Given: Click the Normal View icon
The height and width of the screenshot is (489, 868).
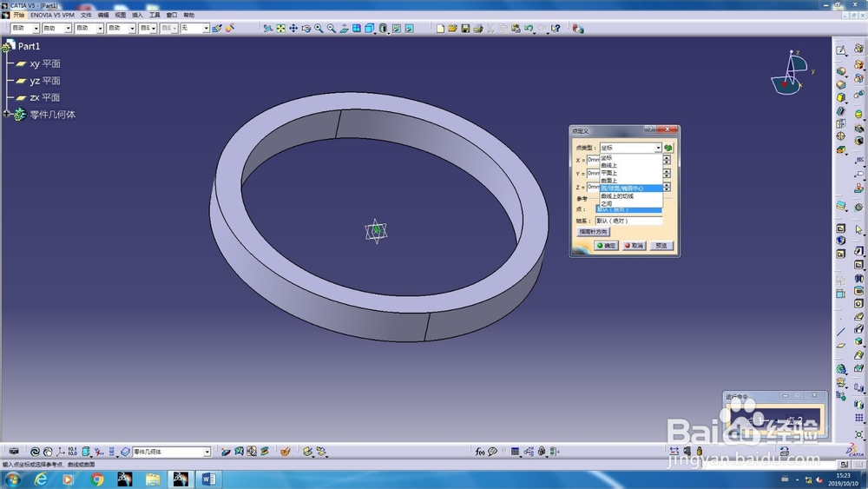Looking at the screenshot, I should tap(344, 29).
